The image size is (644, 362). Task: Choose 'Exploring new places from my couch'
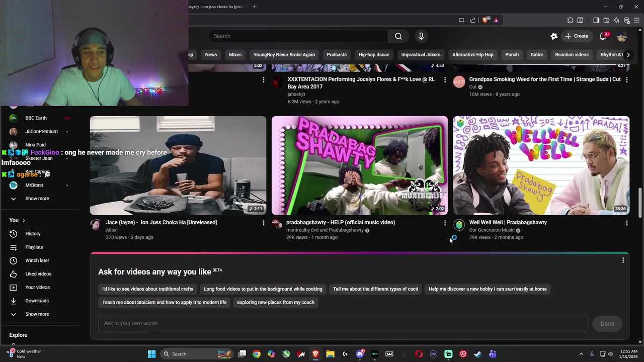tap(276, 303)
